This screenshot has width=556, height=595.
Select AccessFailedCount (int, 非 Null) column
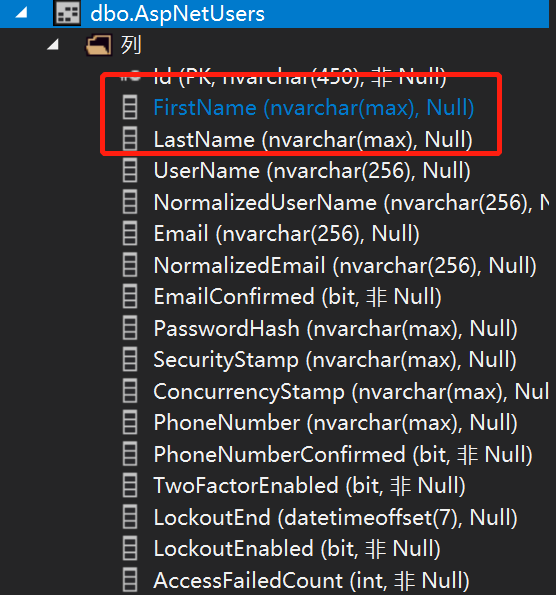point(312,580)
